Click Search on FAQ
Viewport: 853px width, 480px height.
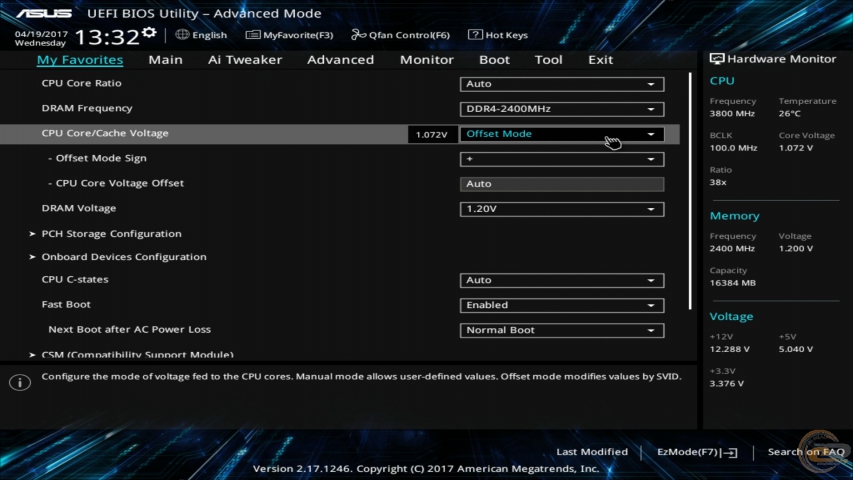pyautogui.click(x=806, y=452)
